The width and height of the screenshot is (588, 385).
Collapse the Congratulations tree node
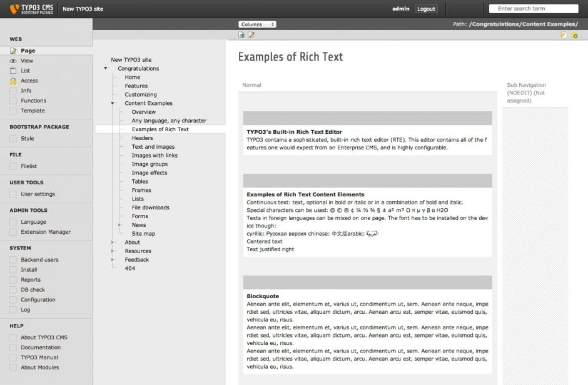(x=106, y=68)
